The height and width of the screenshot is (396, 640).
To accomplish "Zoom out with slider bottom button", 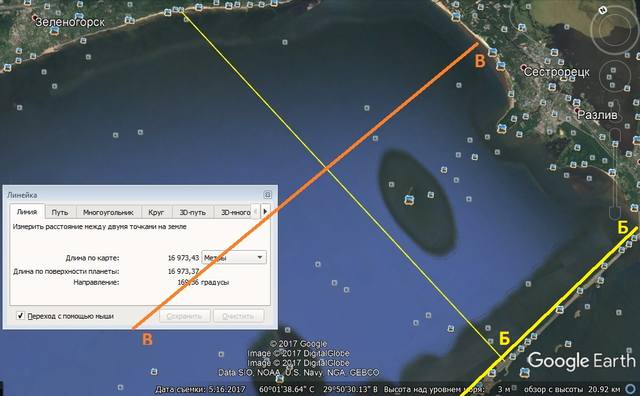I will [615, 213].
